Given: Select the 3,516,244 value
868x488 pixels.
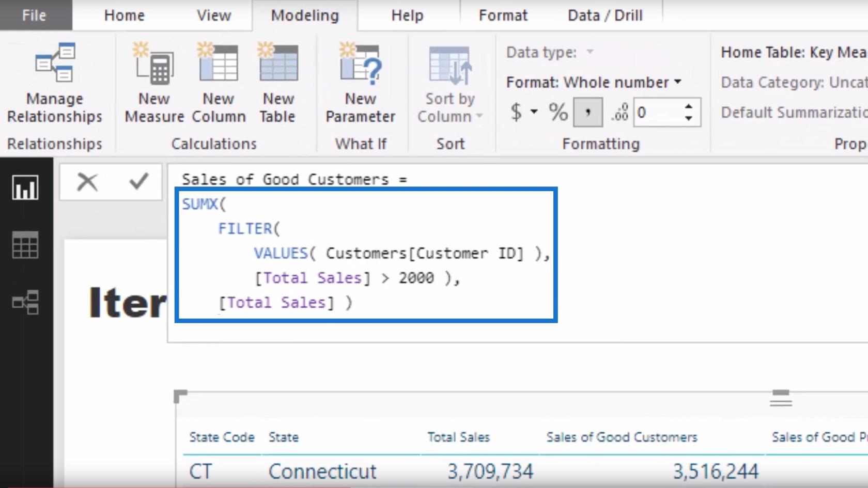Looking at the screenshot, I should click(x=716, y=471).
